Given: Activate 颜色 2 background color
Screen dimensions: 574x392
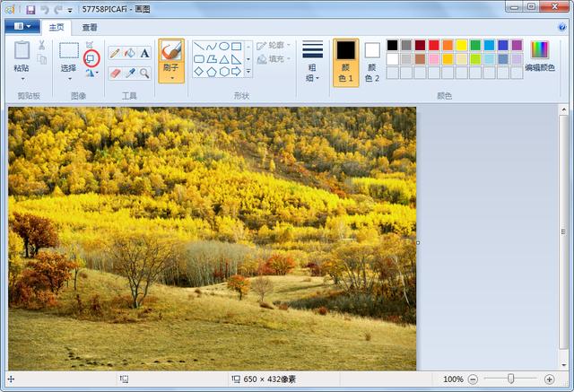Looking at the screenshot, I should (372, 61).
